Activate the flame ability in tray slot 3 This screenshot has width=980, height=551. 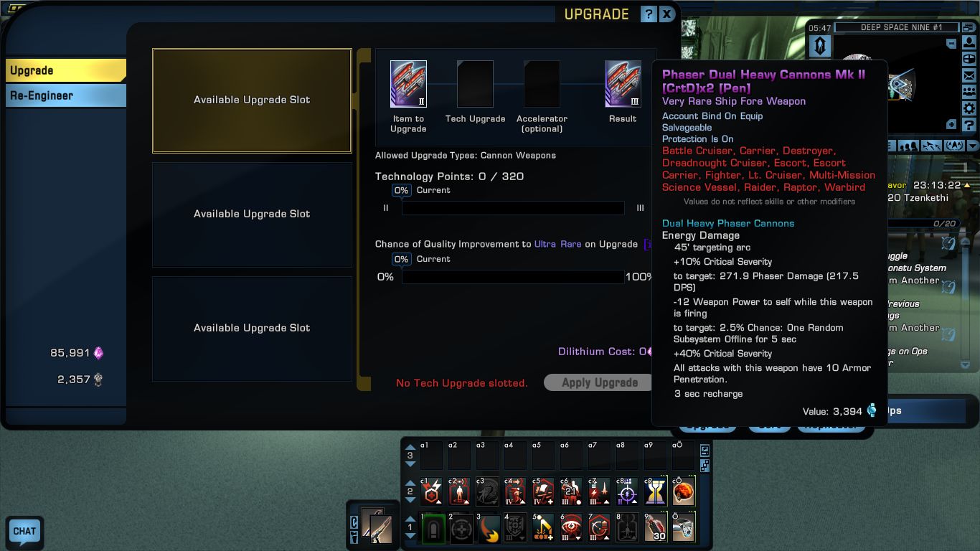tap(488, 527)
